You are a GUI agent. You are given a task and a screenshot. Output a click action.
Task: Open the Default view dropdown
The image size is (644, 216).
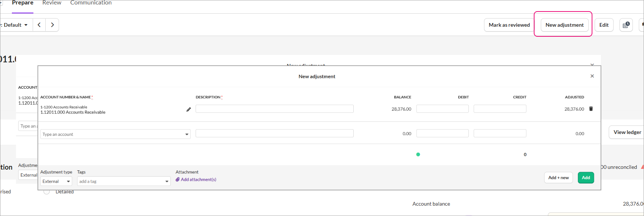[15, 25]
